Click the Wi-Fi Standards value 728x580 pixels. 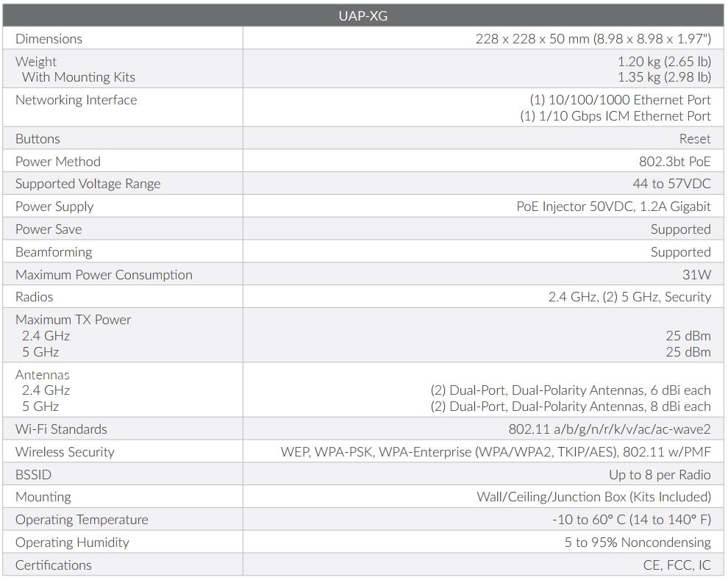(609, 429)
